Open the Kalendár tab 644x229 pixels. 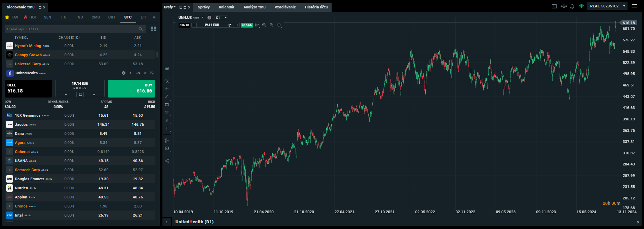pos(226,7)
